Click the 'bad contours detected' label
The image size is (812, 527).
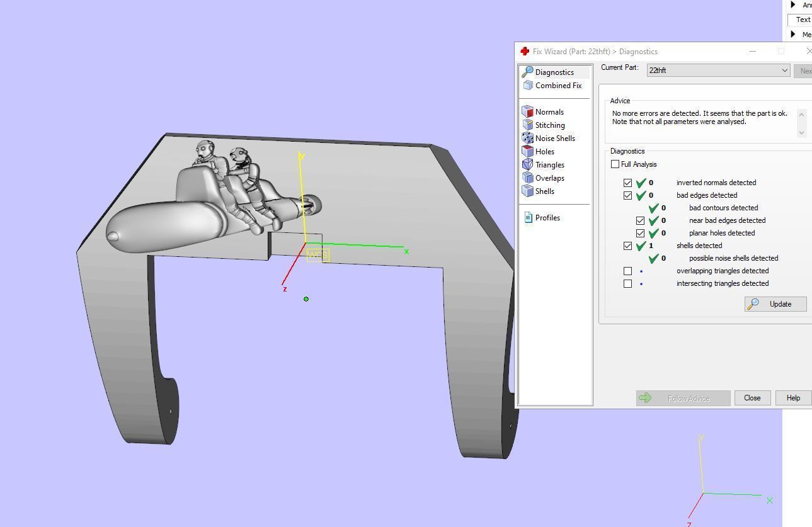[x=723, y=208]
